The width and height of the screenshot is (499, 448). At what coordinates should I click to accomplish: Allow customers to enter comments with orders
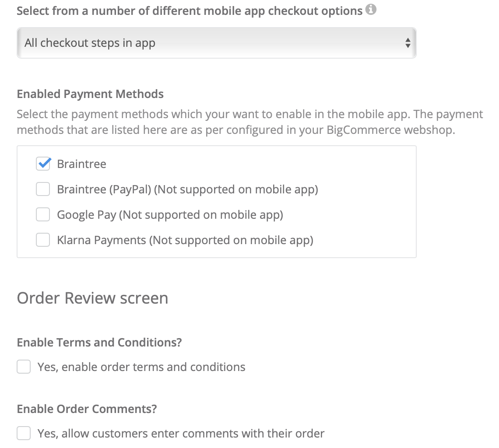coord(24,433)
